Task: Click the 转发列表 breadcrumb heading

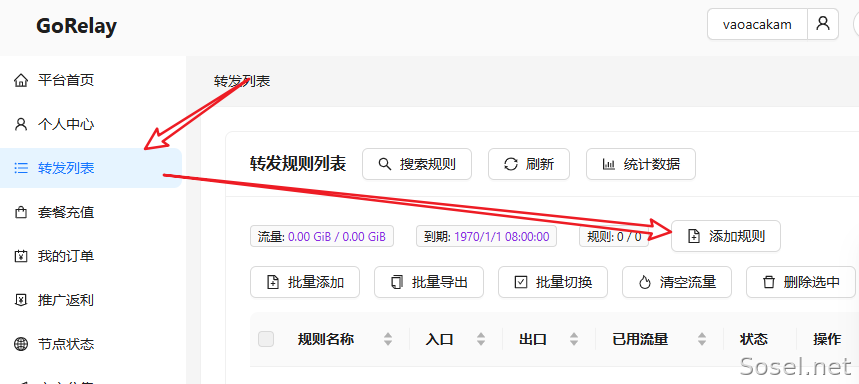Action: click(x=242, y=82)
